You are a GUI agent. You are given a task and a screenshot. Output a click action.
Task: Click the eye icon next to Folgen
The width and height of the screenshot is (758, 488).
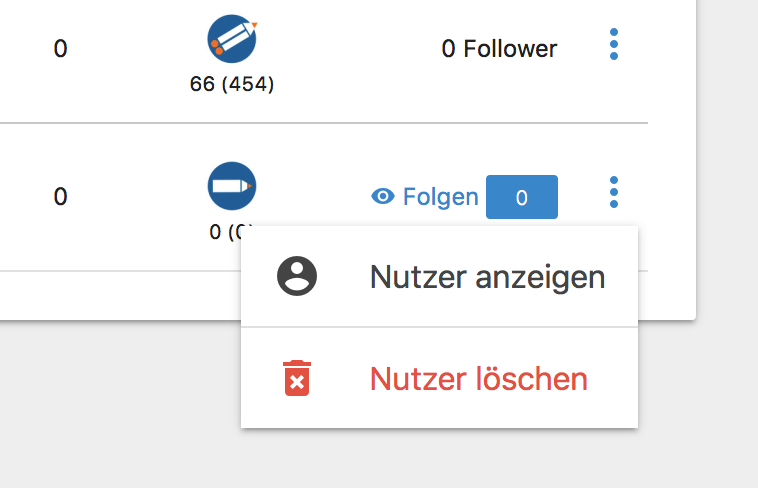(x=383, y=196)
